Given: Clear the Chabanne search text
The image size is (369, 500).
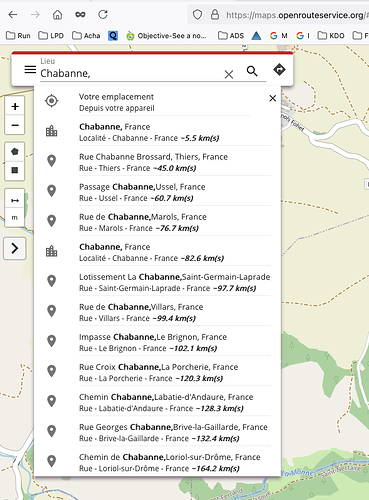Looking at the screenshot, I should pyautogui.click(x=229, y=74).
